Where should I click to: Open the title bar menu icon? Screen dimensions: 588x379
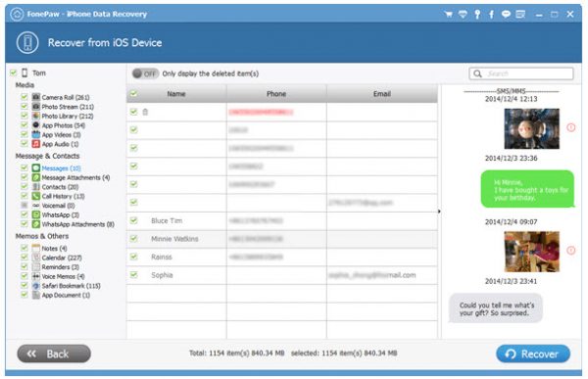point(520,15)
